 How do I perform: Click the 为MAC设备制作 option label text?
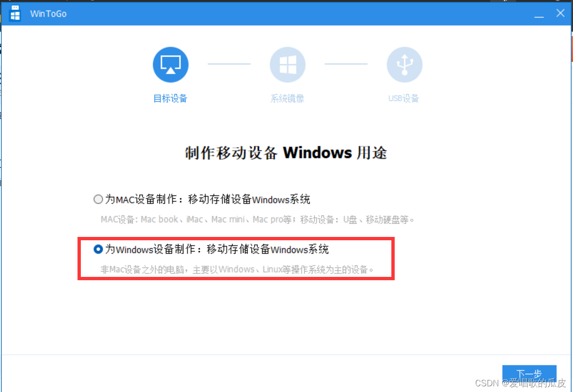click(x=208, y=199)
